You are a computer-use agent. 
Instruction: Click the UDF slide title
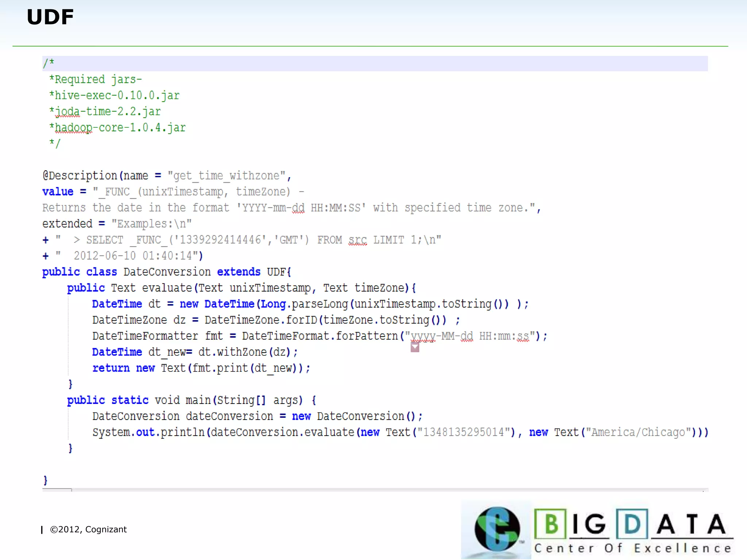tap(50, 17)
